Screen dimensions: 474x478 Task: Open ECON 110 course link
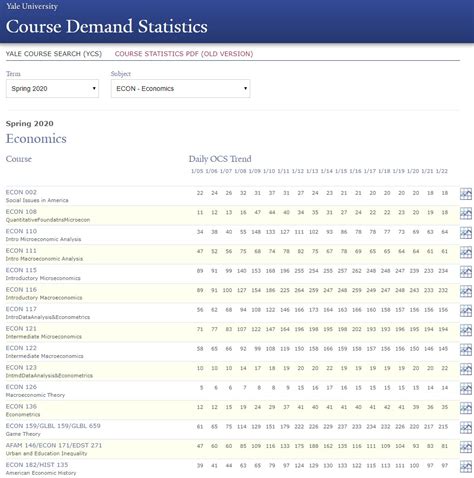point(21,231)
